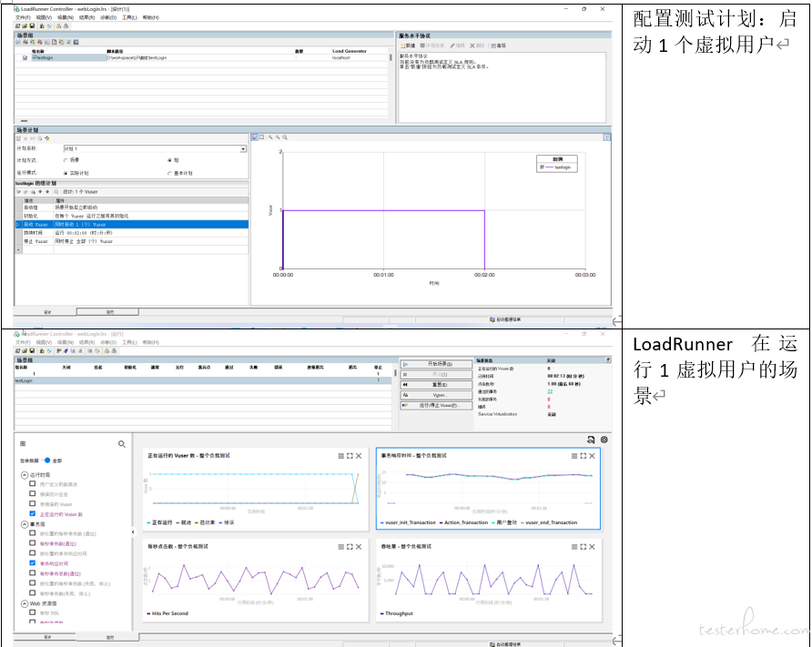Viewport: 812px width, 647px height.
Task: Click the Hits Per Second legend entry
Action: pos(167,613)
